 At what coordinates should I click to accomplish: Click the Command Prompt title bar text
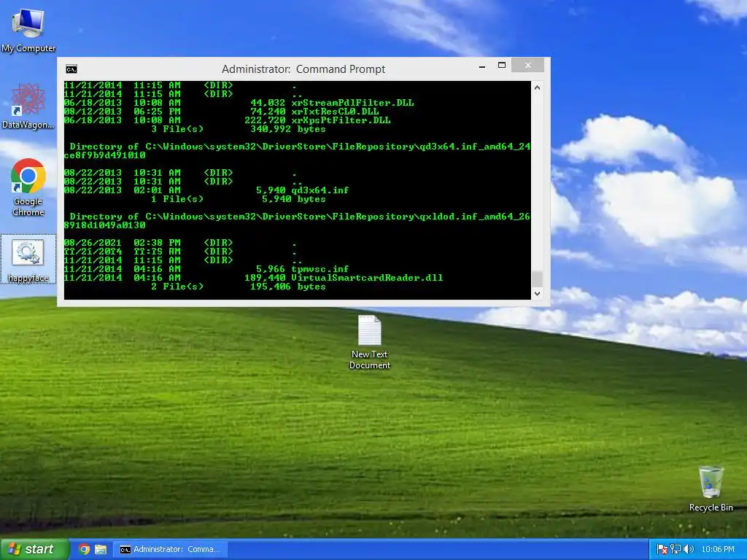pyautogui.click(x=303, y=69)
